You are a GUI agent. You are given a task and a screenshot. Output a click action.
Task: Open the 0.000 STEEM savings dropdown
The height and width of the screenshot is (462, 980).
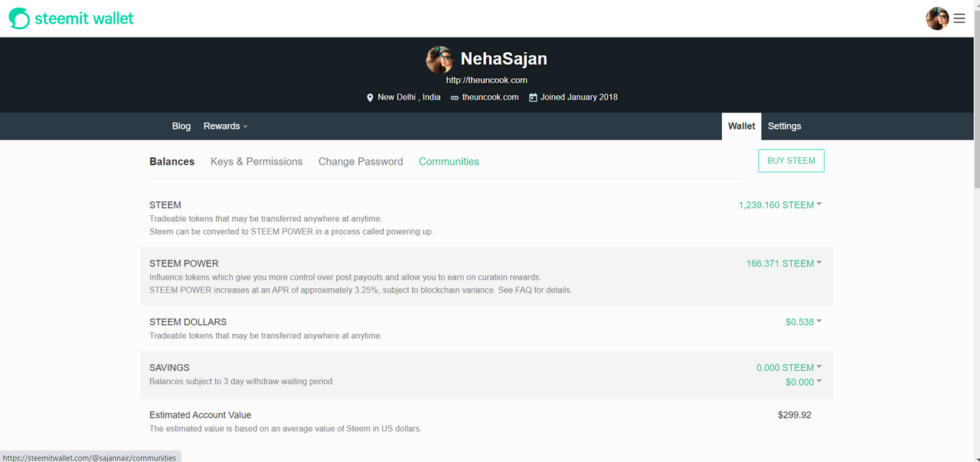(789, 368)
